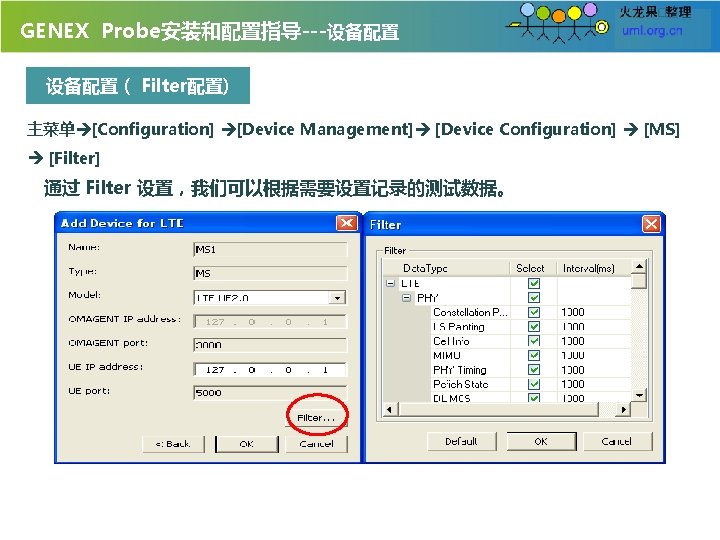The height and width of the screenshot is (540, 720).
Task: Click the uml.org.cn link in header
Action: pyautogui.click(x=652, y=31)
